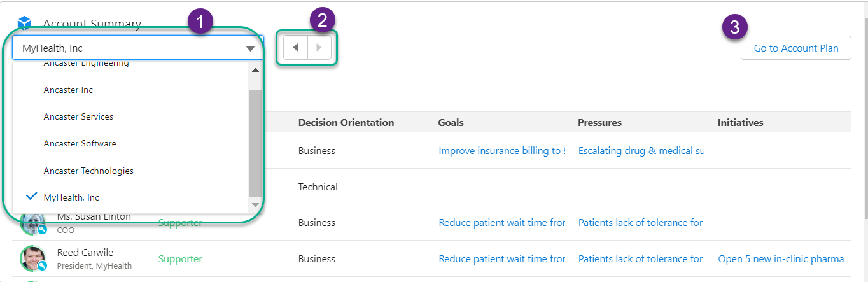Click the previous account arrow button
The image size is (868, 282).
click(295, 48)
